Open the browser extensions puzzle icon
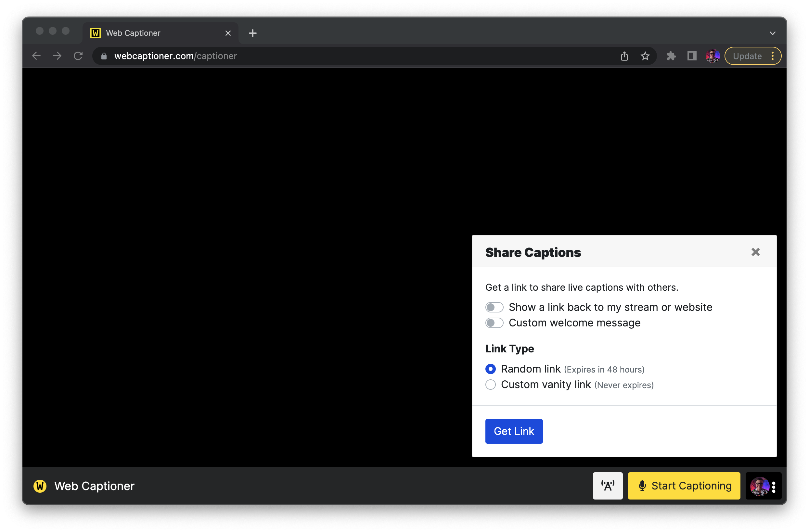This screenshot has width=809, height=532. (671, 56)
